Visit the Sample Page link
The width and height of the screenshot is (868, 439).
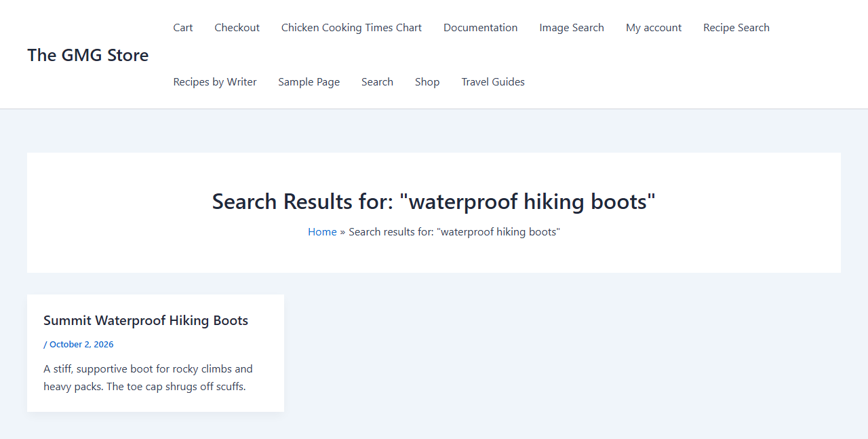point(309,82)
